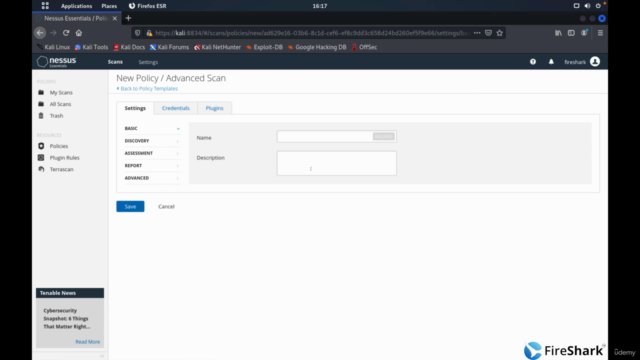This screenshot has height=360, width=640.
Task: Open Terrascan in the sidebar
Action: (61, 169)
